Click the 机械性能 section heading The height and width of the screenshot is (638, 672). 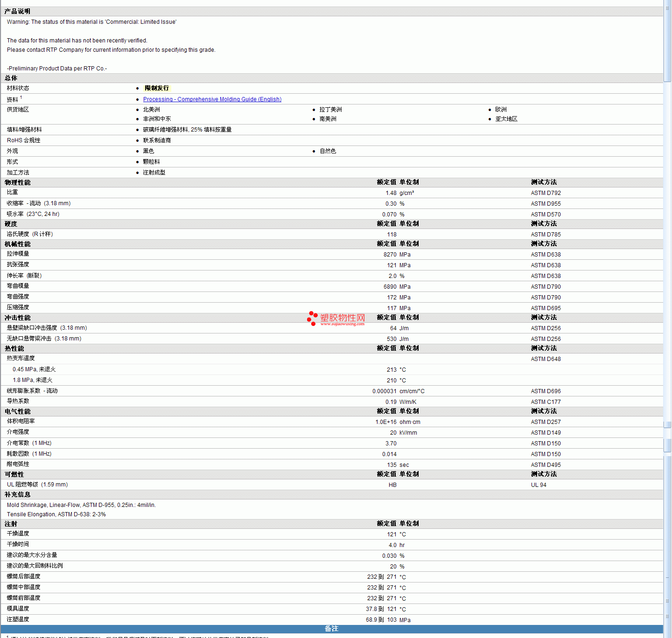point(18,244)
